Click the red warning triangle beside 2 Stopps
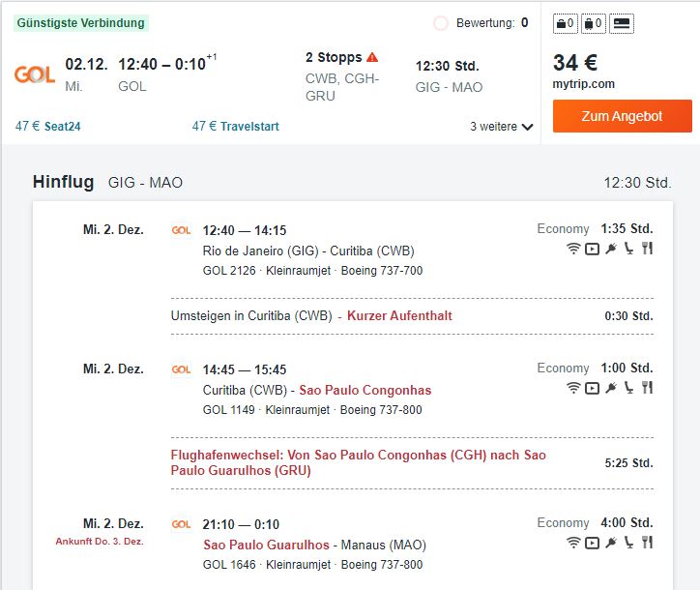Viewport: 700px width, 590px height. 372,57
